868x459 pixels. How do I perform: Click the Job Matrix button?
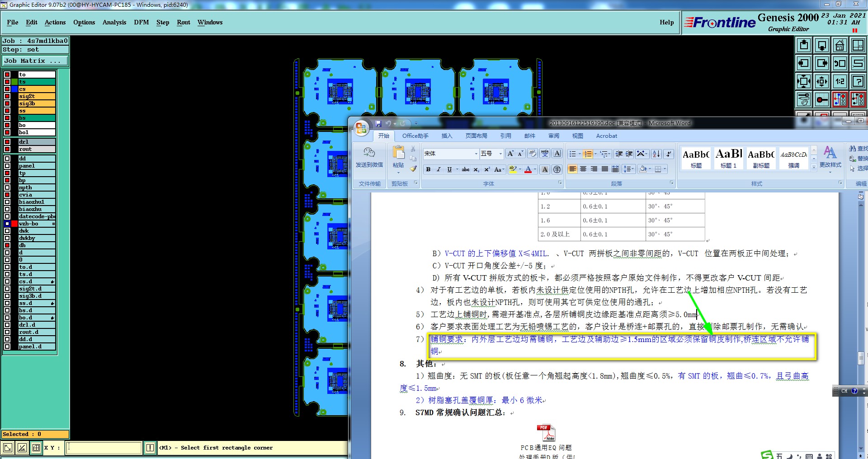[35, 61]
